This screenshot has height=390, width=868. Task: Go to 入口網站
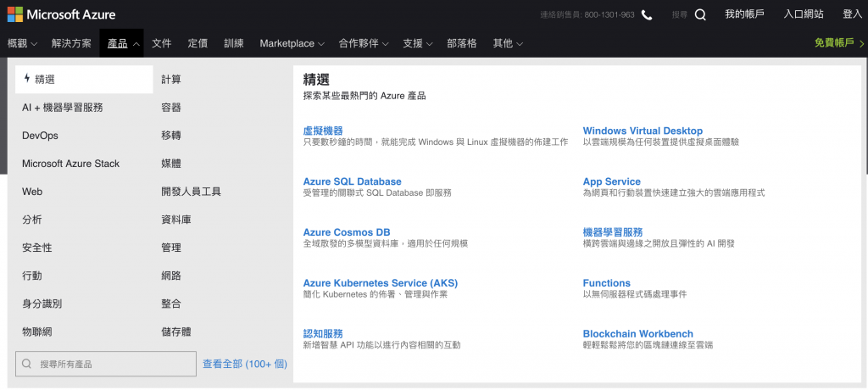click(x=804, y=14)
